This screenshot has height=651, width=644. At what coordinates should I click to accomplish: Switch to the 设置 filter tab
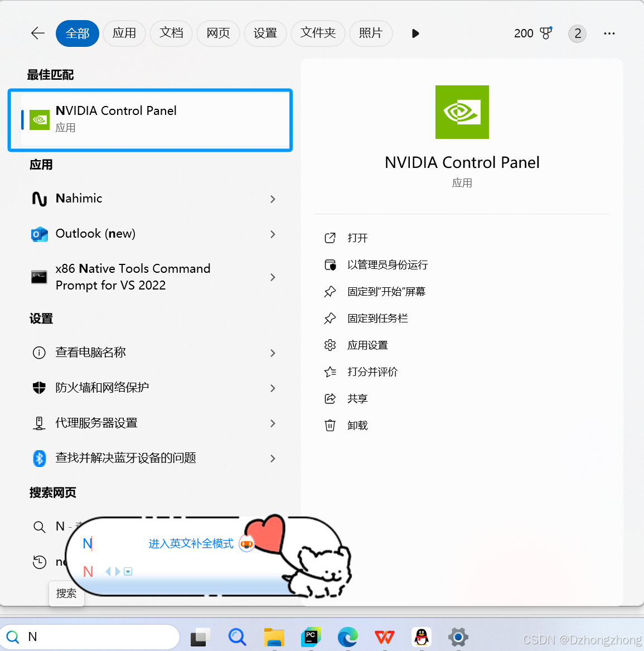pos(265,33)
